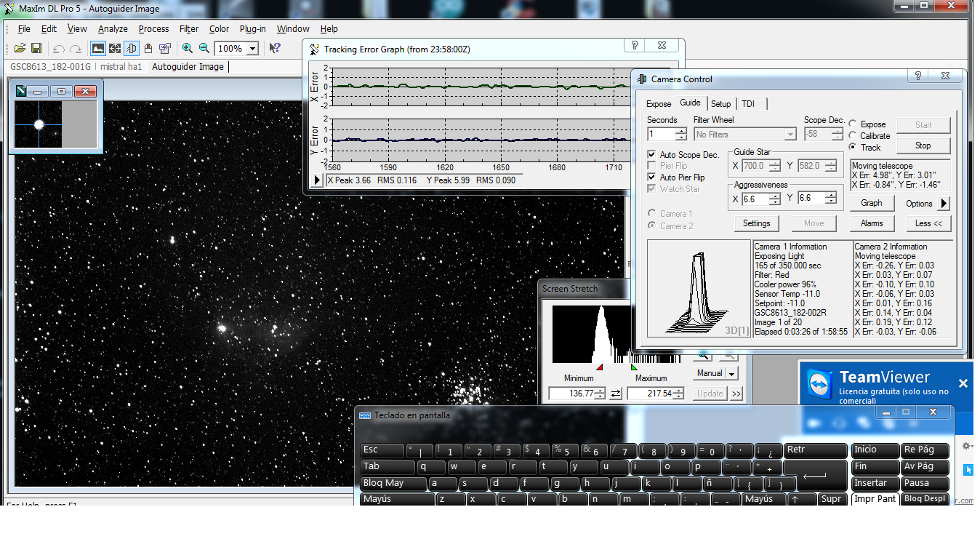980x547 pixels.
Task: Click the Impr Pant key on on-screen keyboard
Action: [x=875, y=499]
